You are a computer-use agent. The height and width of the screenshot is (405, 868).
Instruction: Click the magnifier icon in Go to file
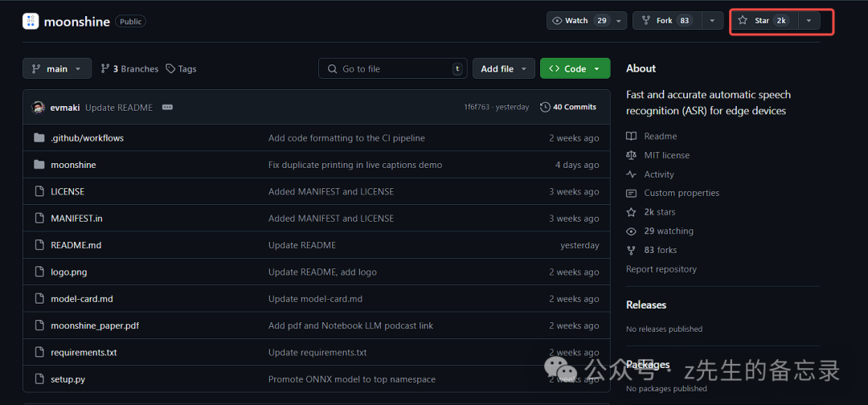coord(332,69)
